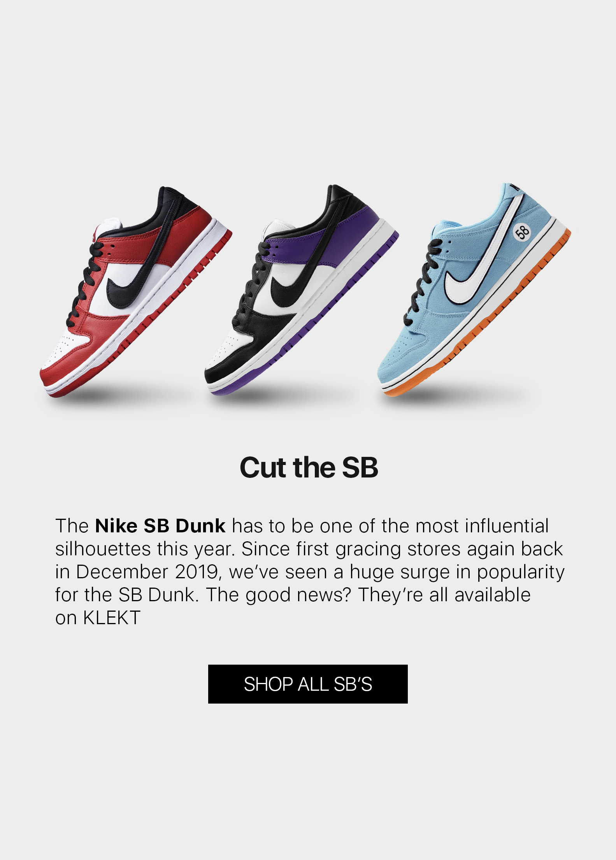Click the December 2019 text in paragraph
This screenshot has height=860, width=616.
click(147, 572)
